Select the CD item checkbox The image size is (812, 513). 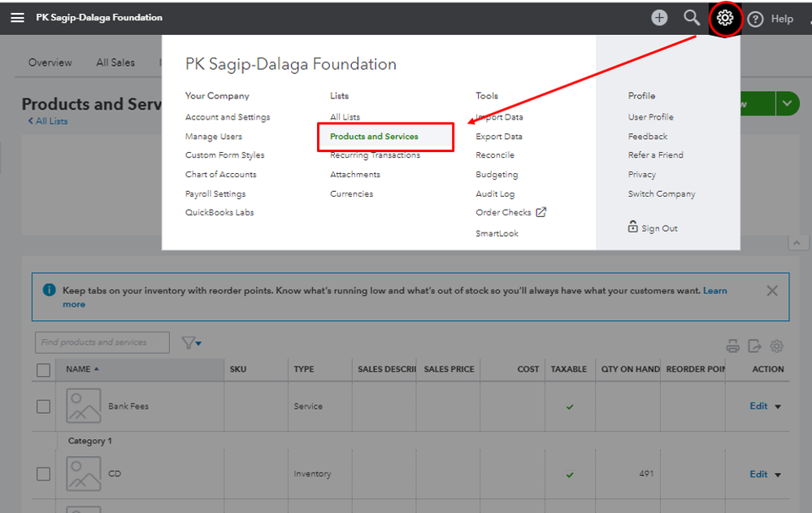pos(44,474)
